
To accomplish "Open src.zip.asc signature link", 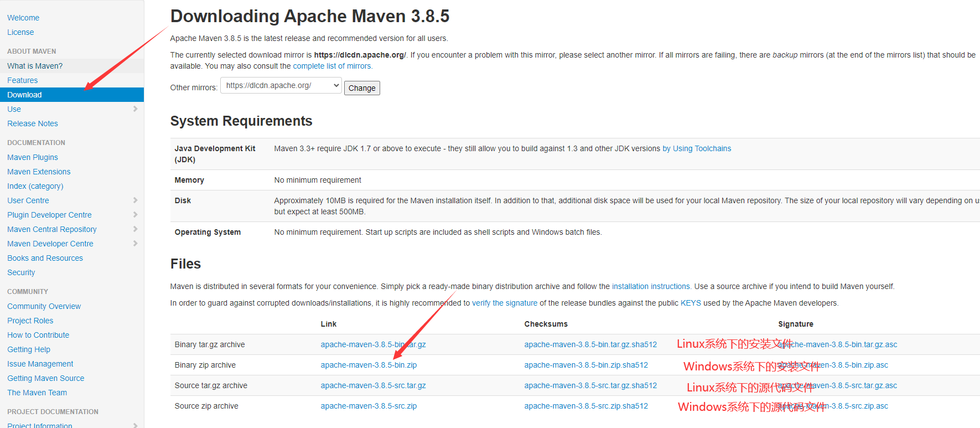I will tap(833, 406).
